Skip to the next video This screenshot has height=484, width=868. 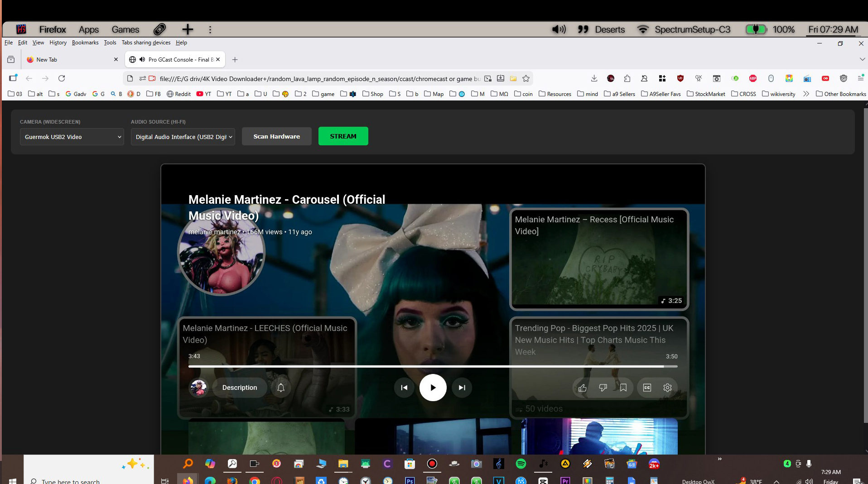point(462,388)
